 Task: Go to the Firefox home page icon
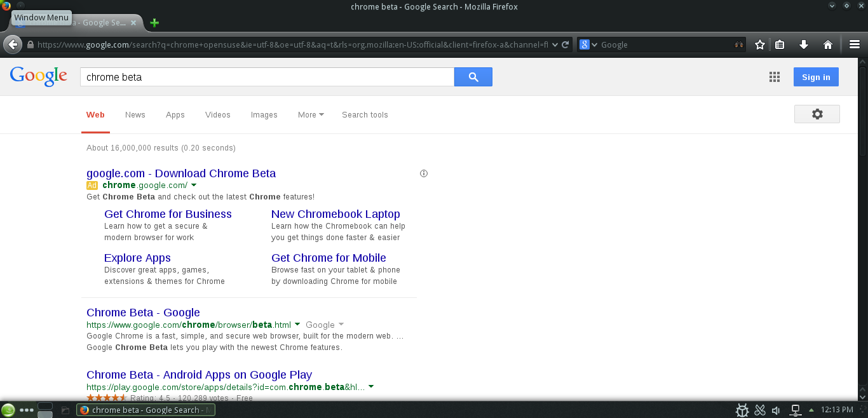click(x=828, y=44)
